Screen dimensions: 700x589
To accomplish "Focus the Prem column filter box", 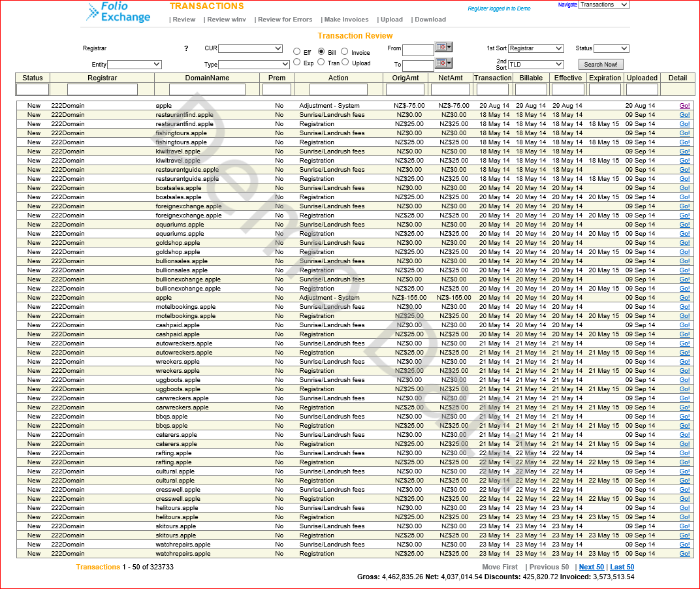I will 277,89.
